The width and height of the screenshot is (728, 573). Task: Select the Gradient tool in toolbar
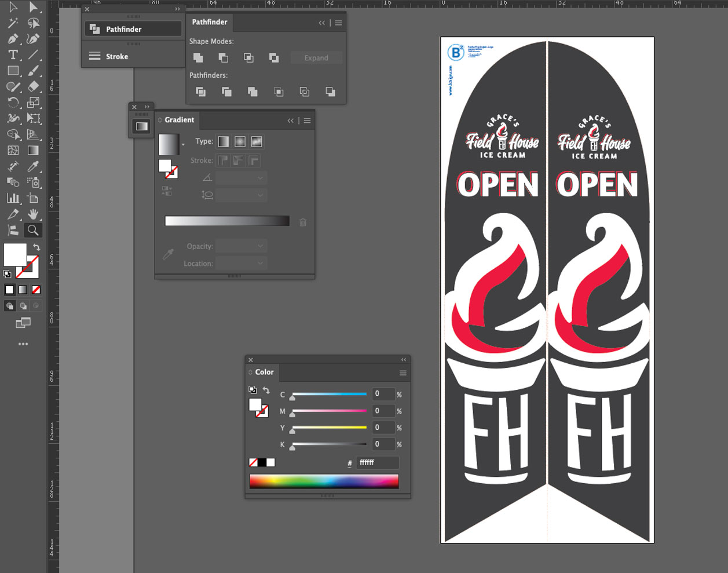click(34, 150)
